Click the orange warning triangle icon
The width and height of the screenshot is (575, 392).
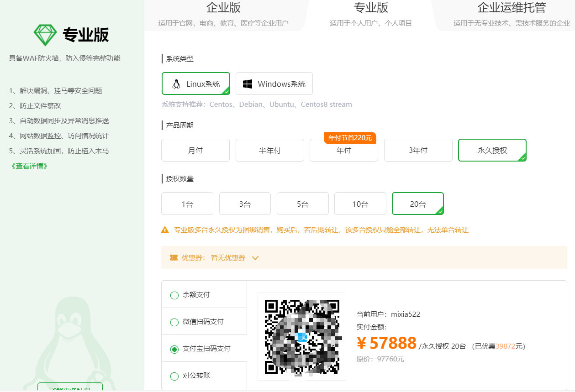(x=165, y=230)
